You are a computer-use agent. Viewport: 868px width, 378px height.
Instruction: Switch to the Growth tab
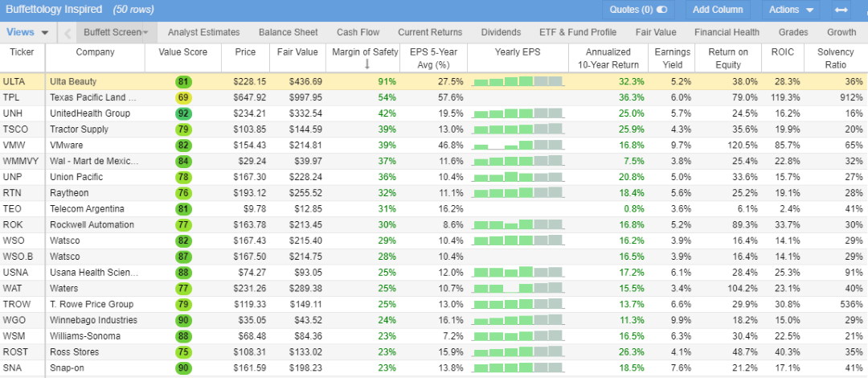pyautogui.click(x=841, y=32)
